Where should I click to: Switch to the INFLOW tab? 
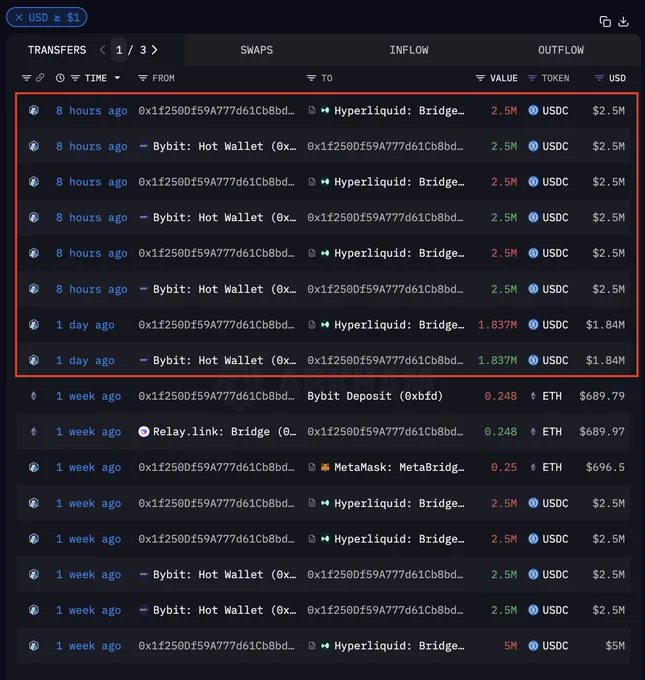pyautogui.click(x=409, y=50)
